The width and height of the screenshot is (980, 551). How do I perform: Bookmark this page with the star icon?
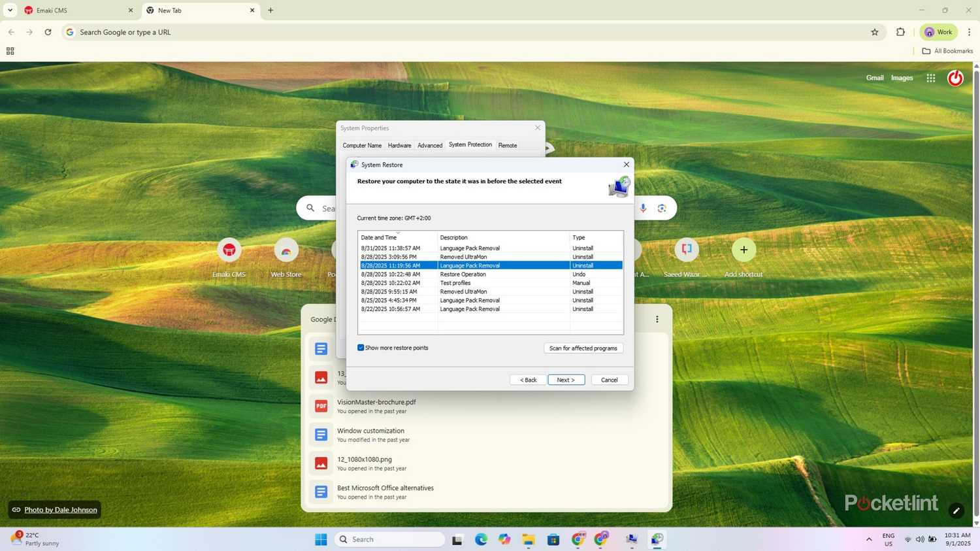click(x=874, y=32)
